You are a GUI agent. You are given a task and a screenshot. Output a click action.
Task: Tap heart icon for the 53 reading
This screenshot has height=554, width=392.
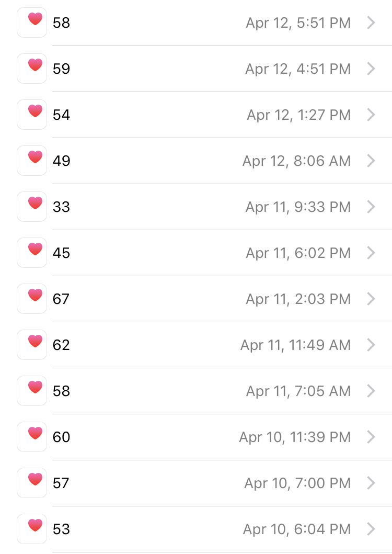point(32,529)
